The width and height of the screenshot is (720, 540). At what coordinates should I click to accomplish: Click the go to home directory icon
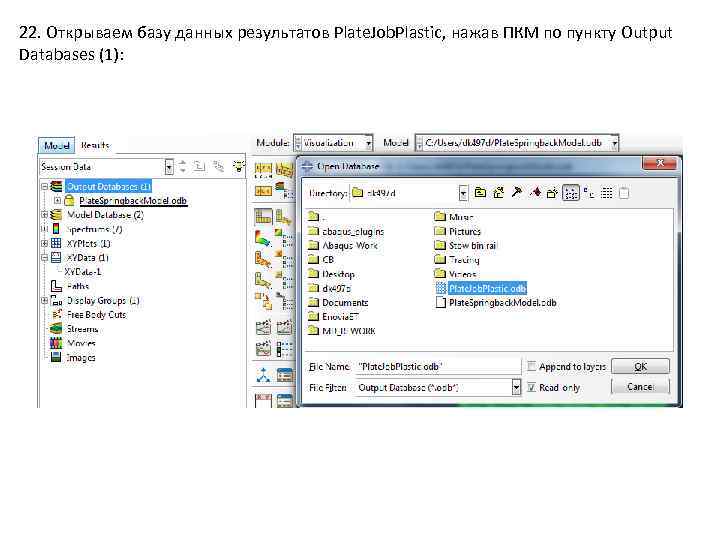coord(498,193)
